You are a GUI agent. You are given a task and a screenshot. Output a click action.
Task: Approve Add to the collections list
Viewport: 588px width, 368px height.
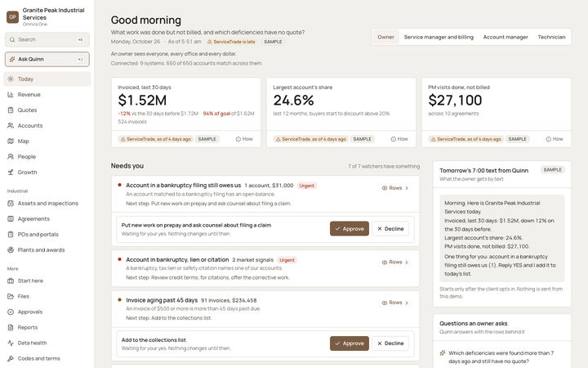(350, 343)
